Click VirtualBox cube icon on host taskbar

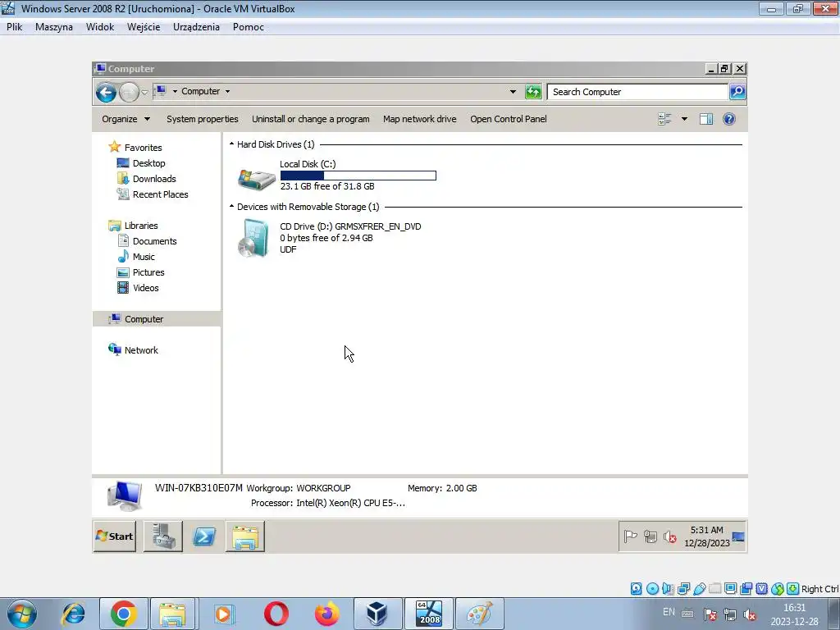point(377,614)
